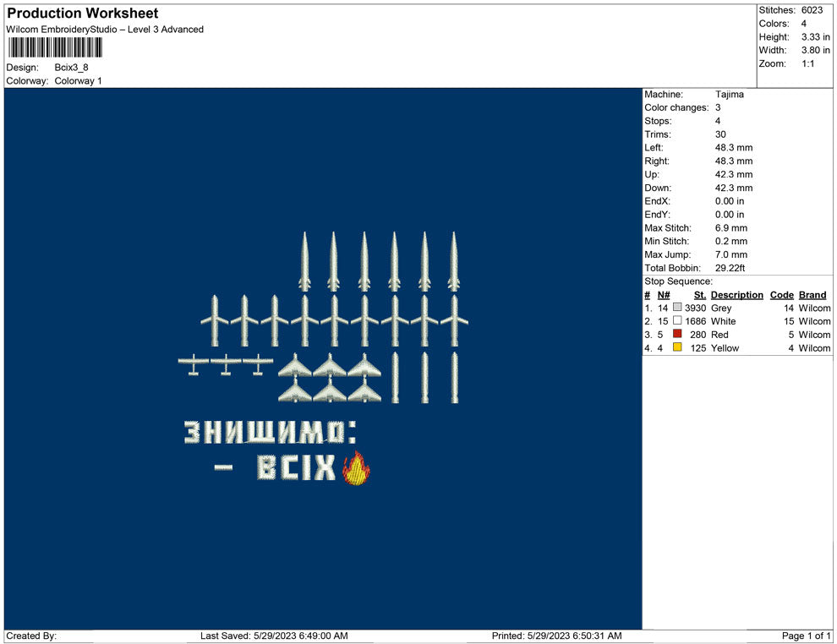Screen dimensions: 837x644
Task: Click the 'Colorway 1' value
Action: point(78,80)
